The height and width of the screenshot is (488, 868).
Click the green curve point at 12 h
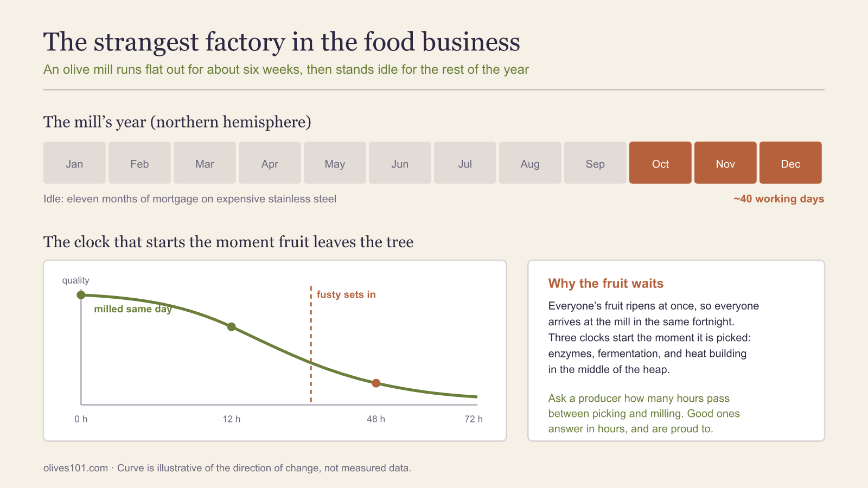coord(232,327)
